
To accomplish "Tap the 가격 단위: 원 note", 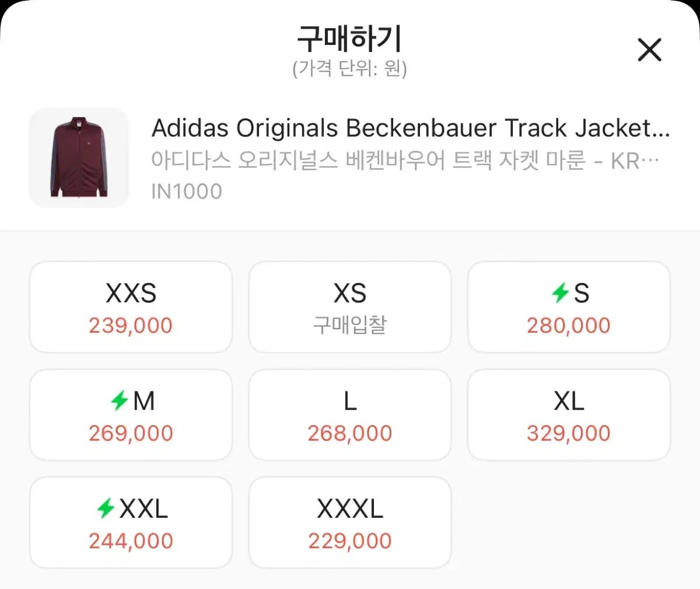I will click(x=349, y=68).
